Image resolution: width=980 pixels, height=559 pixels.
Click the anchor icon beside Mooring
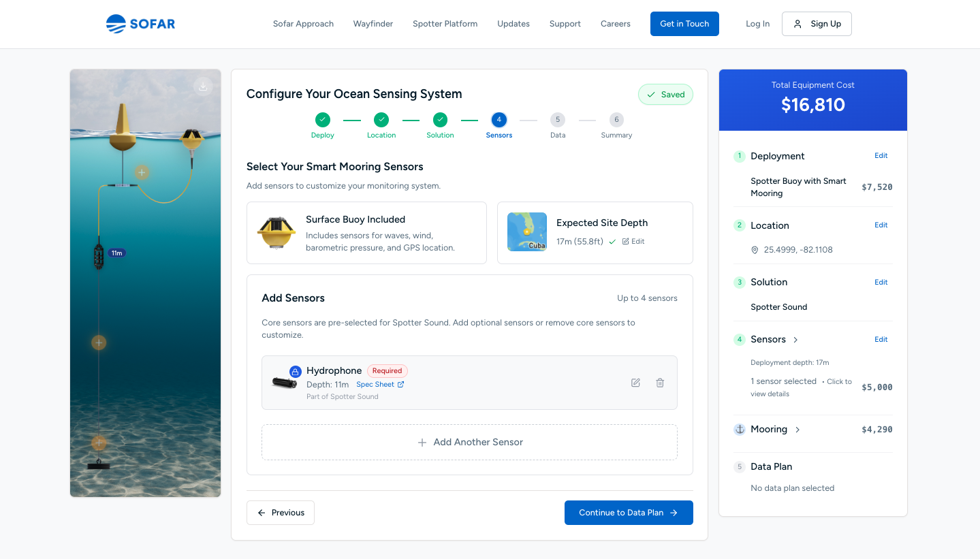[740, 430]
